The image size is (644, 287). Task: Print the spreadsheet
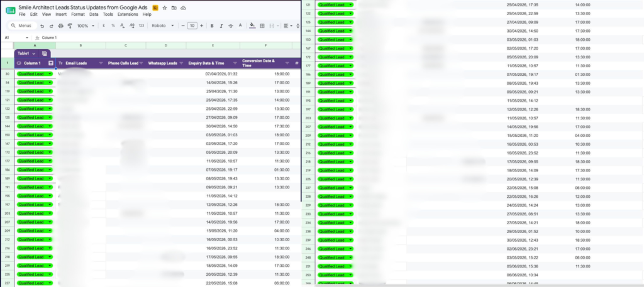click(x=61, y=25)
